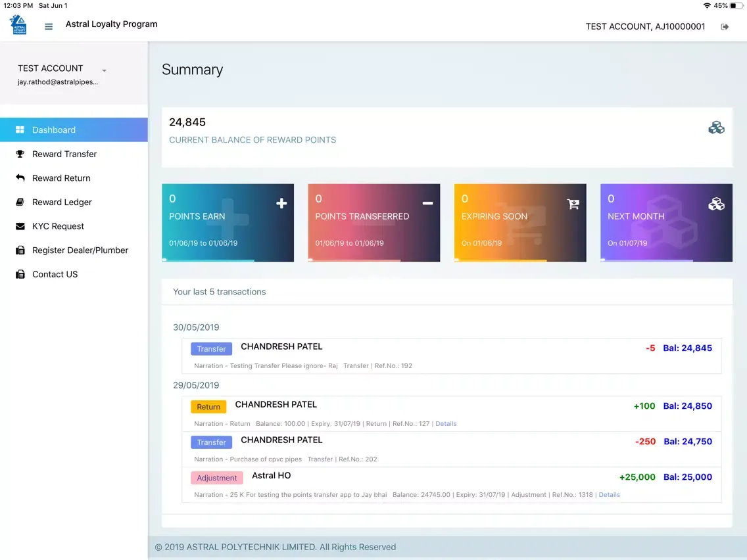Expand the TEST ACCOUNT dropdown arrow
Image resolution: width=747 pixels, height=560 pixels.
pyautogui.click(x=104, y=70)
